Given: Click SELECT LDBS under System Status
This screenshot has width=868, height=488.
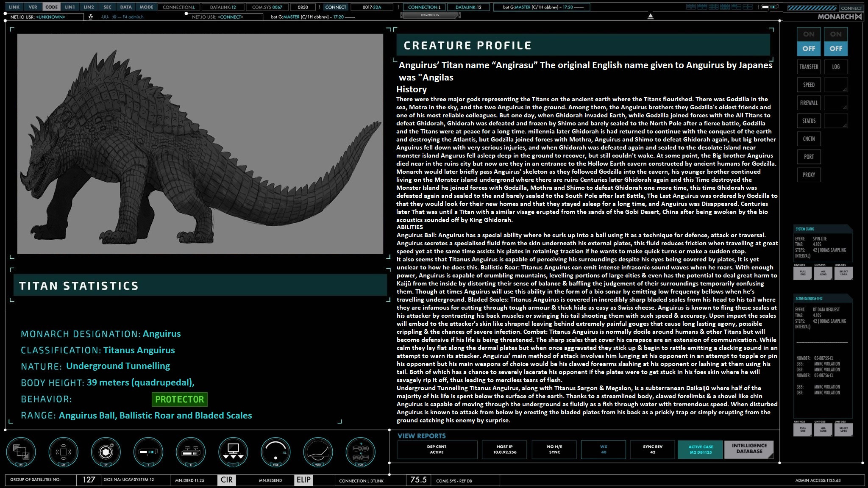Looking at the screenshot, I should [843, 273].
